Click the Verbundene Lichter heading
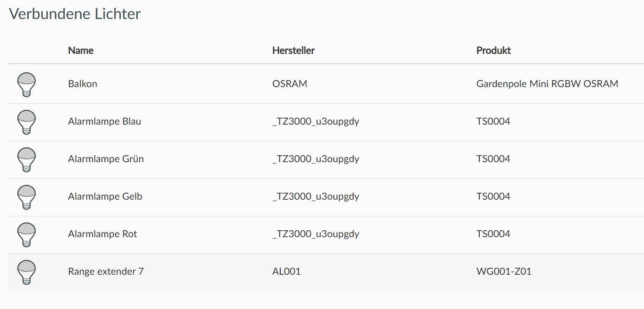644x309 pixels. pos(75,14)
